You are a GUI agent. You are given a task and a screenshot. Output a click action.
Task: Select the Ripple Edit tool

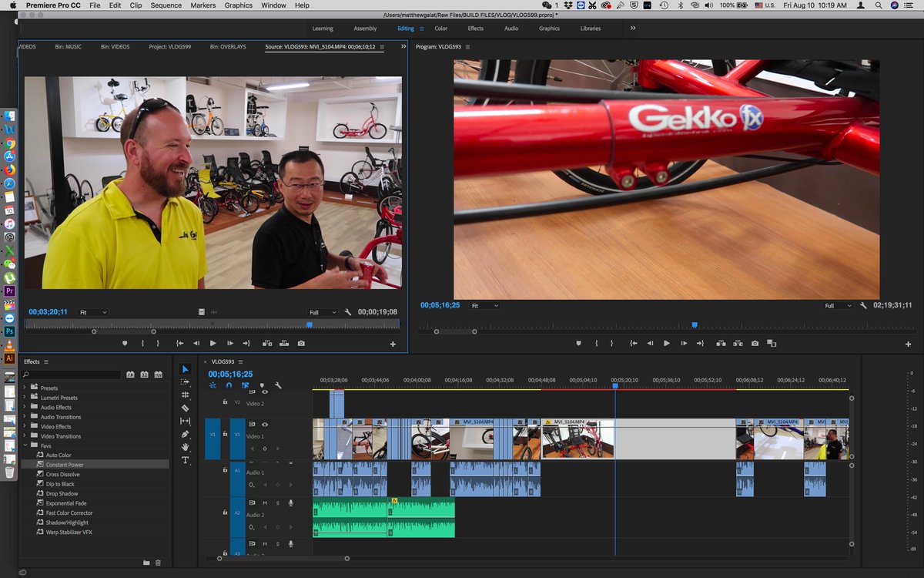coord(186,395)
